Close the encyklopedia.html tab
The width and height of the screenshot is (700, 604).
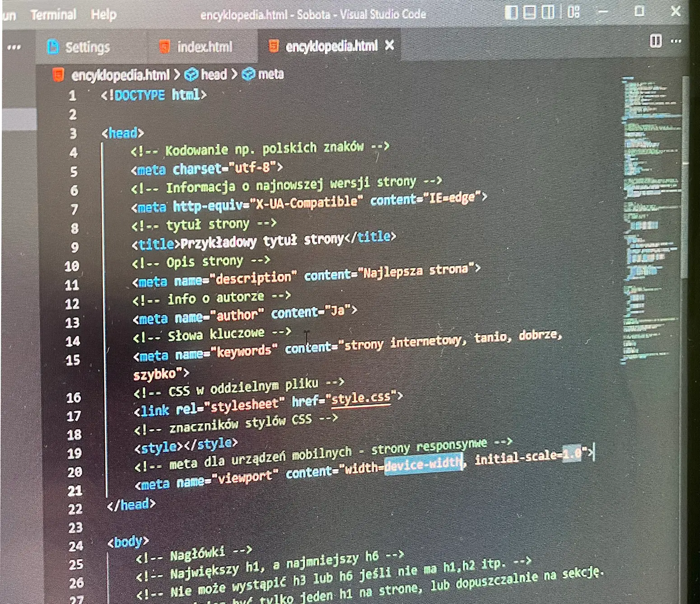click(x=389, y=46)
